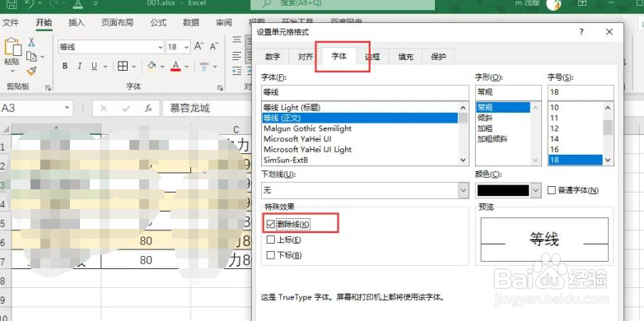Click the Cut scissors icon
This screenshot has width=644, height=321.
(x=31, y=42)
